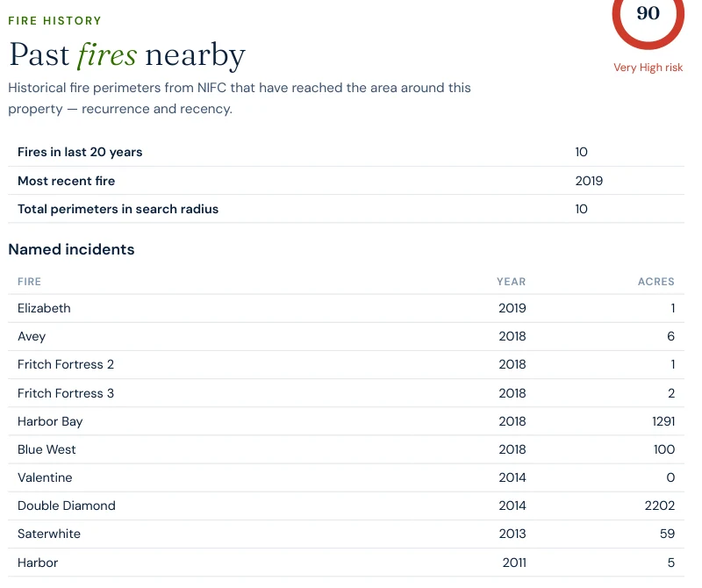
Task: Select the Fritch Fortress 3 row
Action: (346, 393)
